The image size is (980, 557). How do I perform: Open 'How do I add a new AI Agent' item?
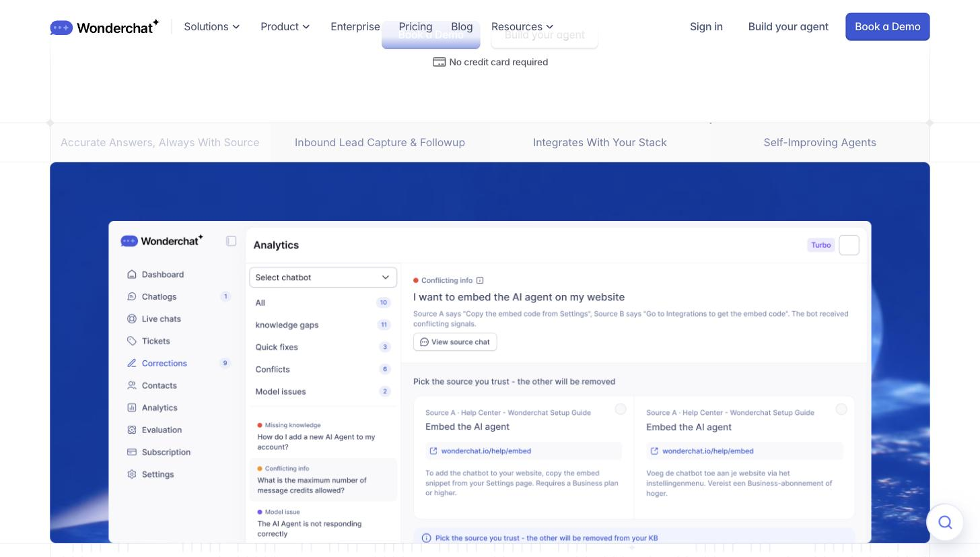[x=323, y=436]
